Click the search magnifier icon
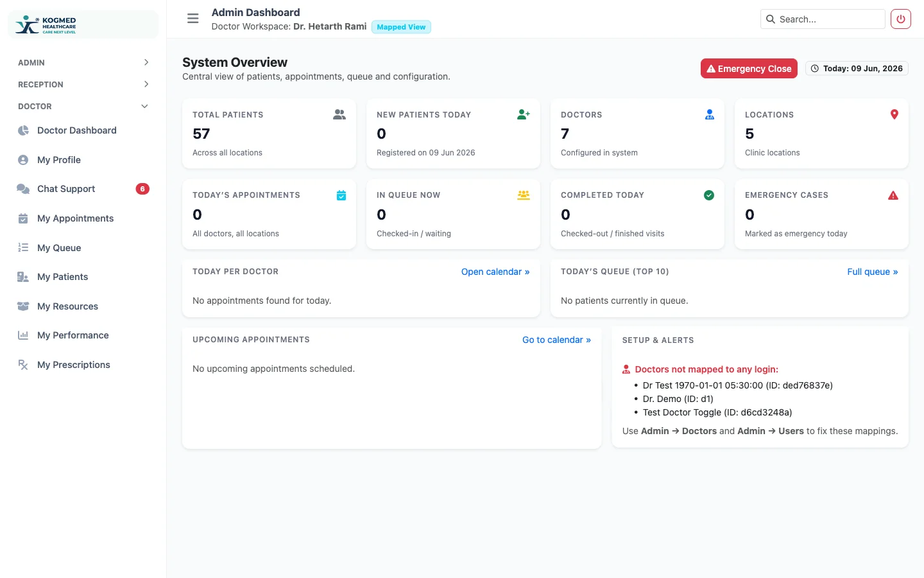This screenshot has height=578, width=924. click(771, 19)
